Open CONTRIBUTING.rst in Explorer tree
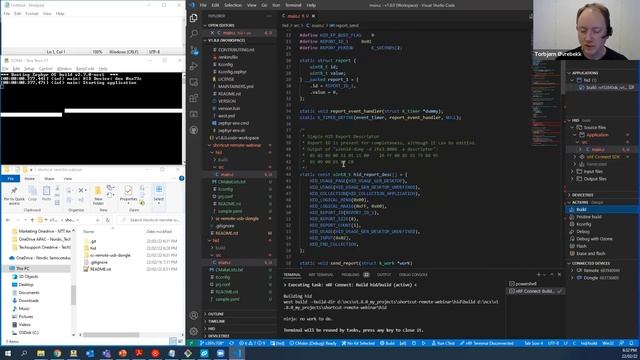The image size is (640, 360). pyautogui.click(x=236, y=50)
